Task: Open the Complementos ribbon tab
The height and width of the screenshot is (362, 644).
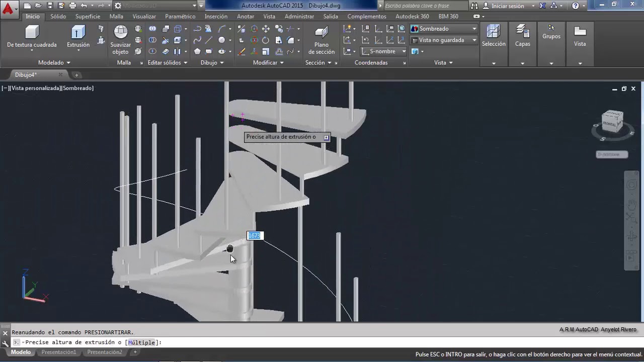Action: (367, 17)
